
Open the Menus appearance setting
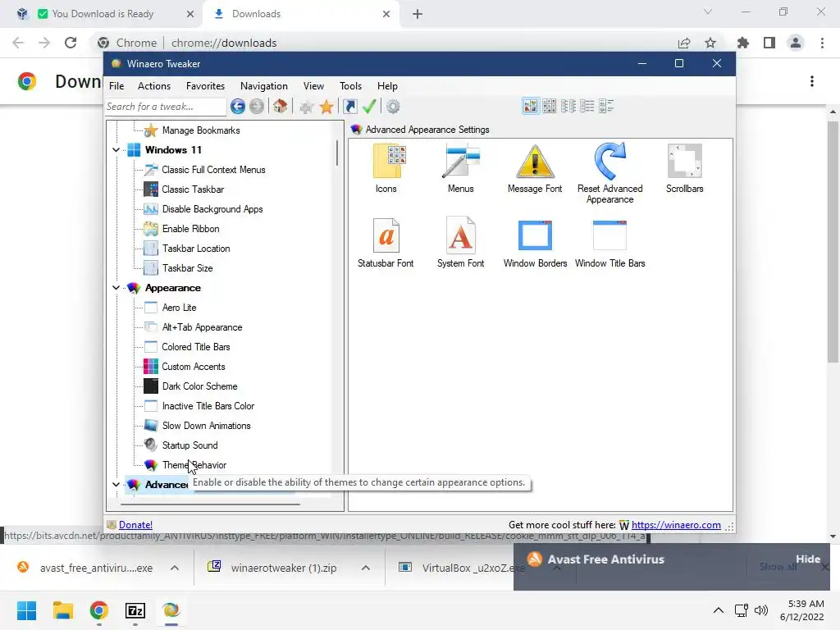(461, 168)
